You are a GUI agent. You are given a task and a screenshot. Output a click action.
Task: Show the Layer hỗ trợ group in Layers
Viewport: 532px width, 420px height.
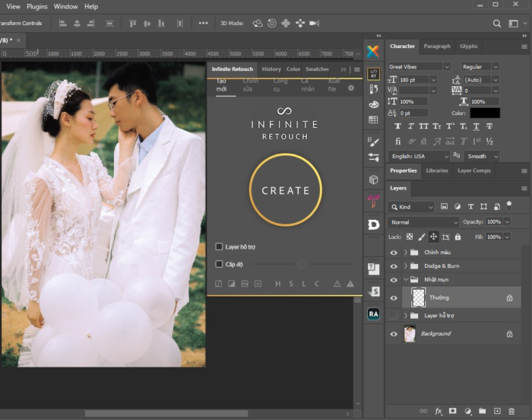[394, 316]
